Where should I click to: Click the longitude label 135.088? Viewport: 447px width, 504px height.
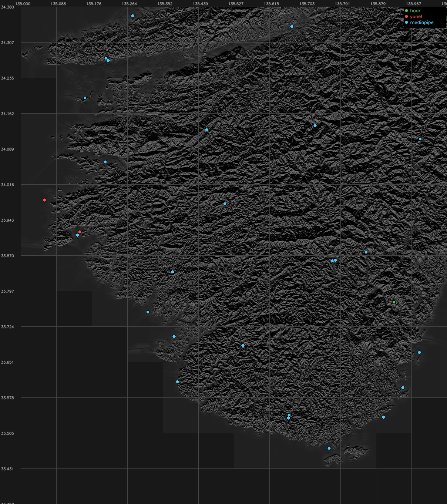click(58, 4)
